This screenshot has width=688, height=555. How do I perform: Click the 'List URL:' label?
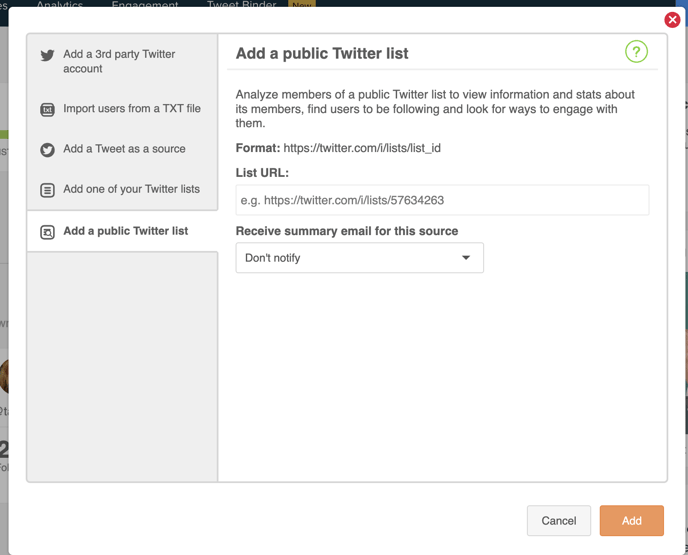click(262, 173)
